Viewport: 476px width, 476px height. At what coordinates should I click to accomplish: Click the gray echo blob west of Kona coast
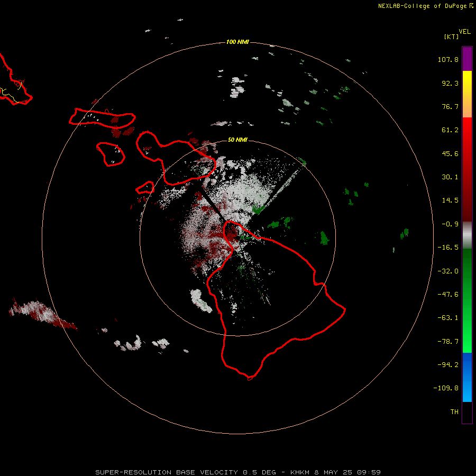tap(200, 300)
